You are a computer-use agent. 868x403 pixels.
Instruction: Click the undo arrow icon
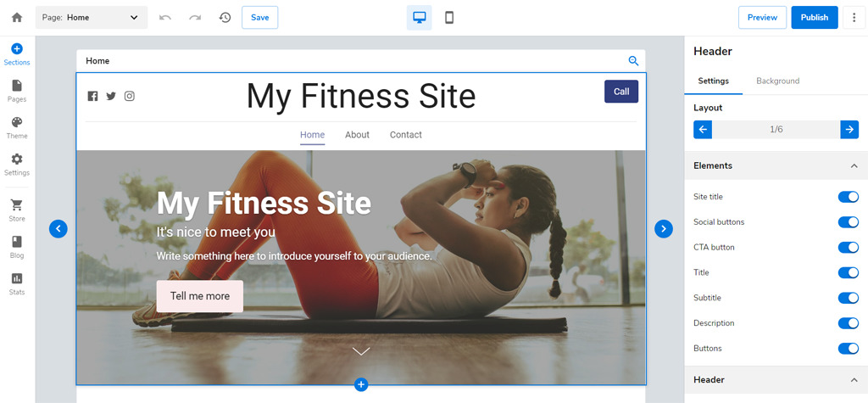165,18
